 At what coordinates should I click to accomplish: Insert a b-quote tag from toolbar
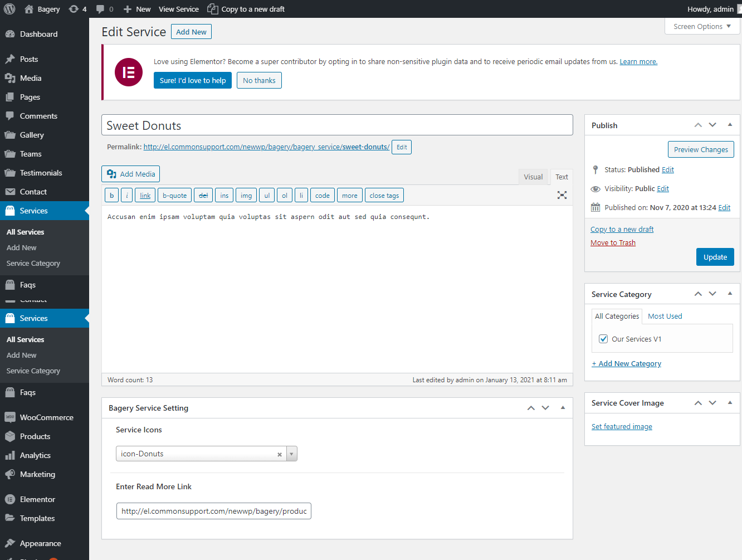coord(174,196)
